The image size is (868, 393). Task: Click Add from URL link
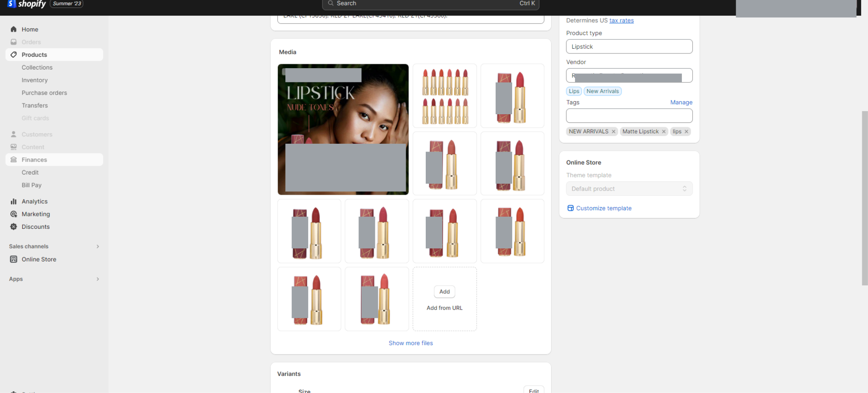pyautogui.click(x=444, y=308)
